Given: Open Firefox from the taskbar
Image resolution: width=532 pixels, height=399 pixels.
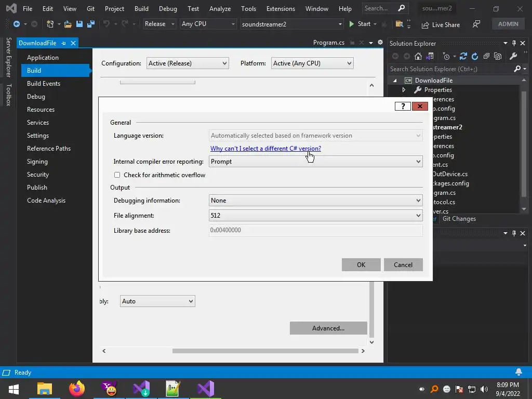Looking at the screenshot, I should (x=77, y=389).
